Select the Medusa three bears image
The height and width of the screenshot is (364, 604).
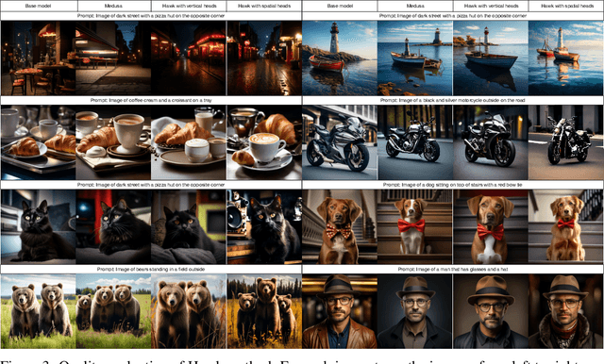[113, 311]
